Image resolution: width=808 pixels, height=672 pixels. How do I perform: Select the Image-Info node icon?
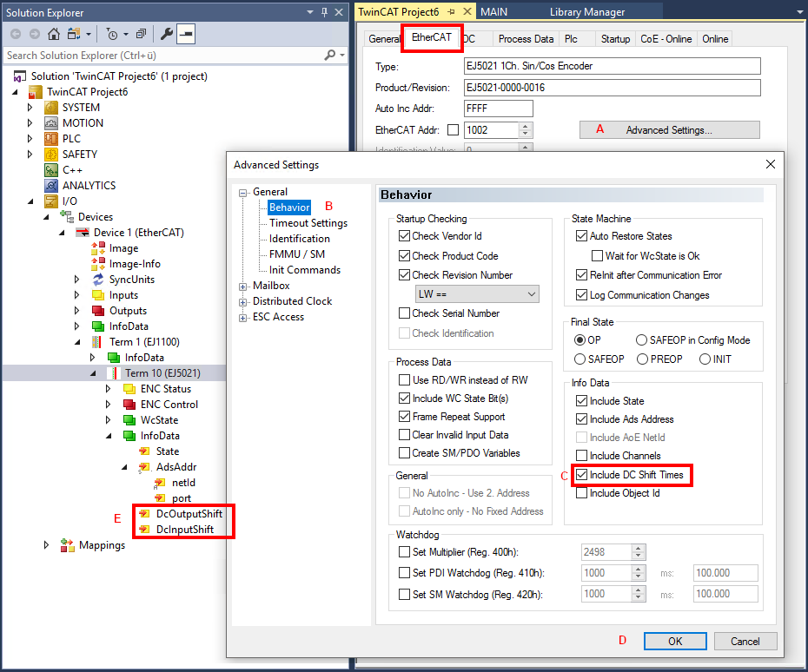pos(98,264)
